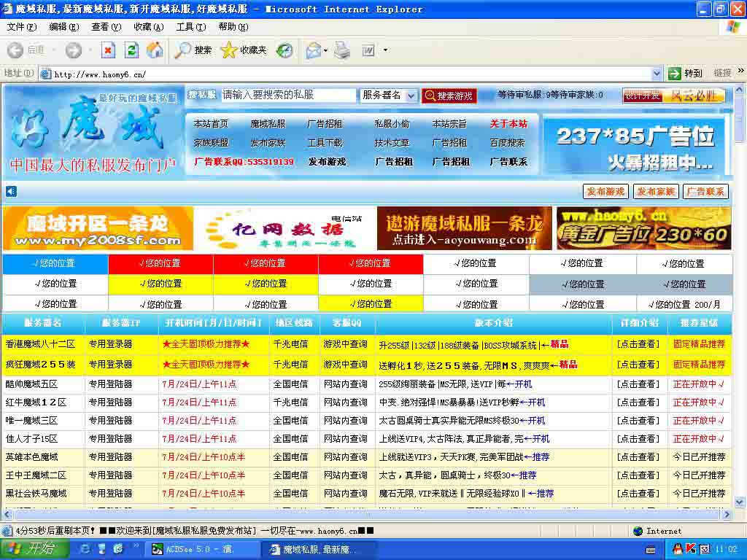
Task: Open the Home page via the house icon
Action: (154, 51)
